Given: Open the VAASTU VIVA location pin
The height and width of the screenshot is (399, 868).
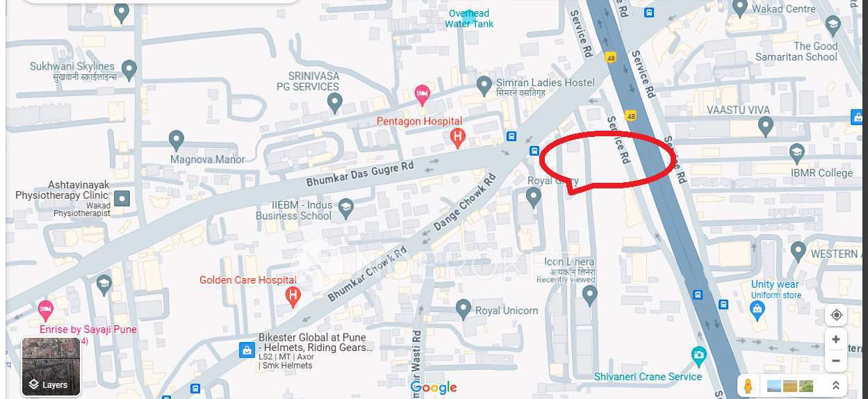Looking at the screenshot, I should (765, 127).
